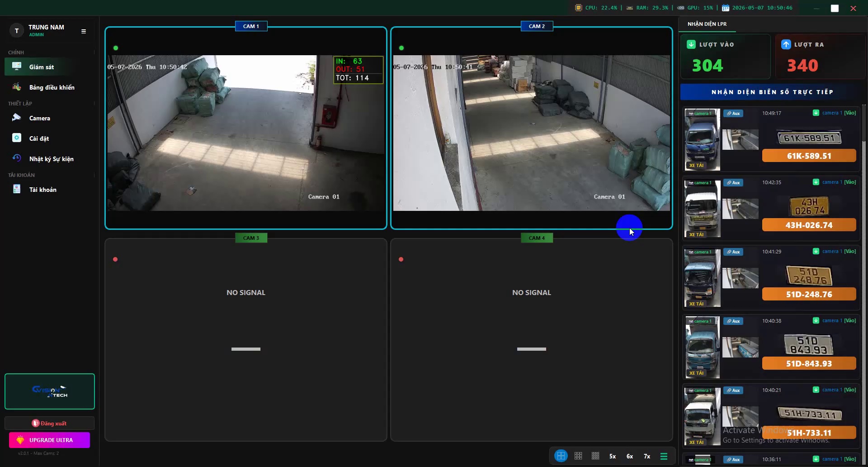Click the Đăng xuất logout button
Viewport: 868px width, 467px height.
coord(50,423)
